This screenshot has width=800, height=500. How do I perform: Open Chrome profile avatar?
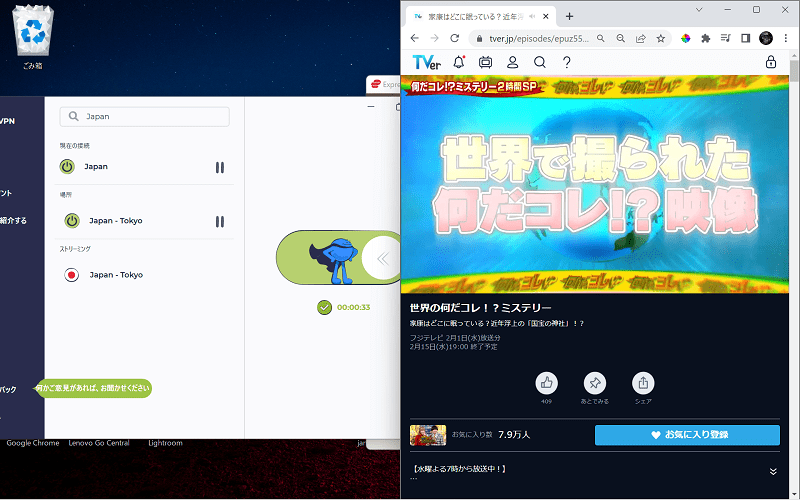766,38
